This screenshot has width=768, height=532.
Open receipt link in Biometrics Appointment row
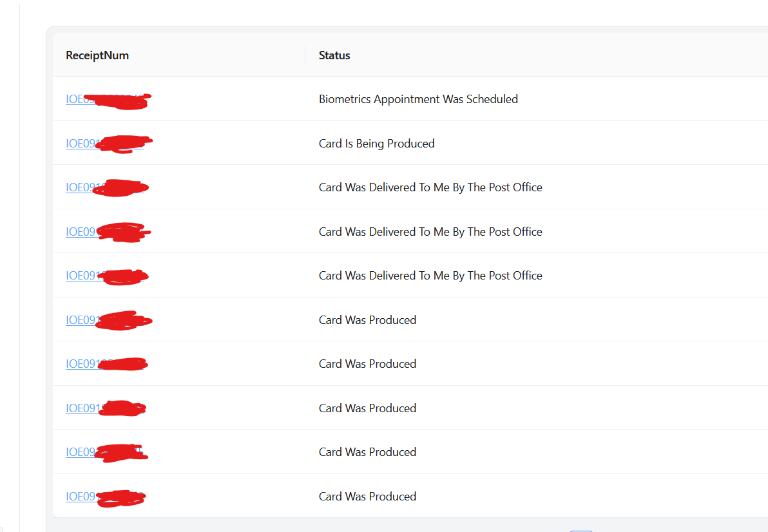pos(105,99)
